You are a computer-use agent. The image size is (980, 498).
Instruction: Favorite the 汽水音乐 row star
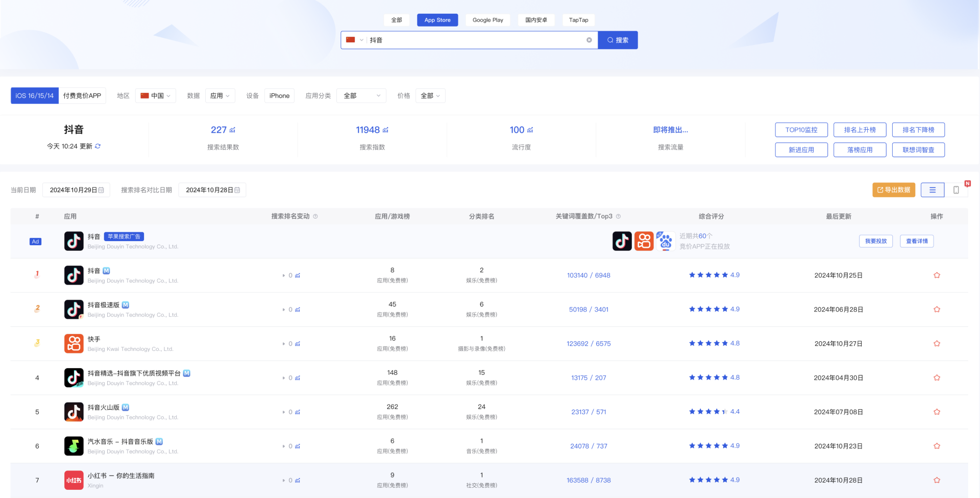(937, 446)
